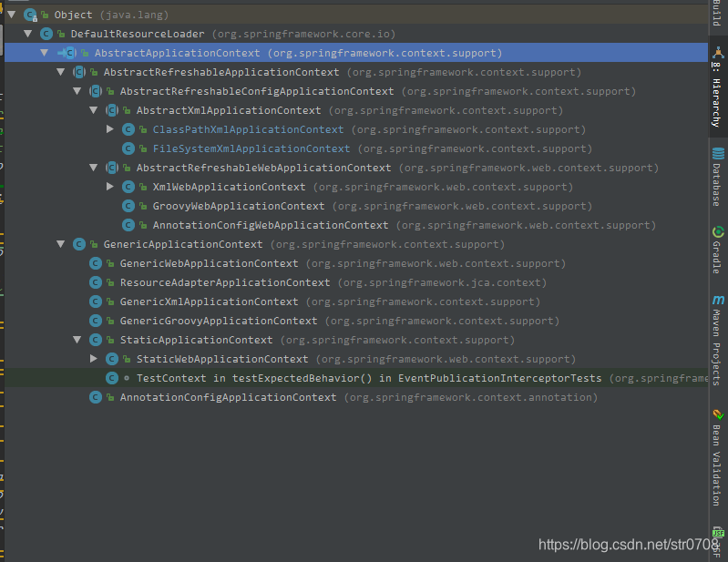
Task: Collapse the Object (java.lang) node
Action: coord(12,15)
